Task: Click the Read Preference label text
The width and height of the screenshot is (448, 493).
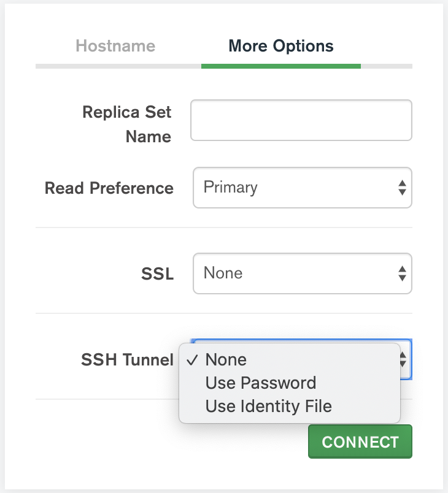Action: click(109, 188)
